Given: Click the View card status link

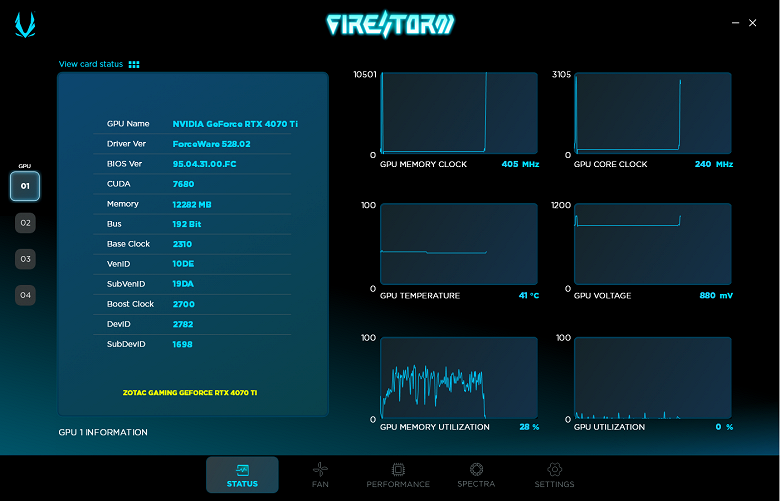Looking at the screenshot, I should (91, 64).
